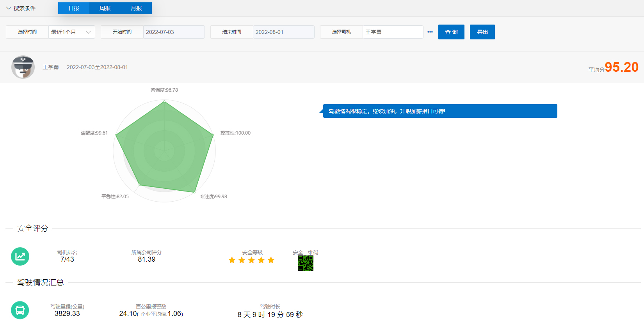Click the fifth safety rating star
644x328 pixels.
pos(271,260)
